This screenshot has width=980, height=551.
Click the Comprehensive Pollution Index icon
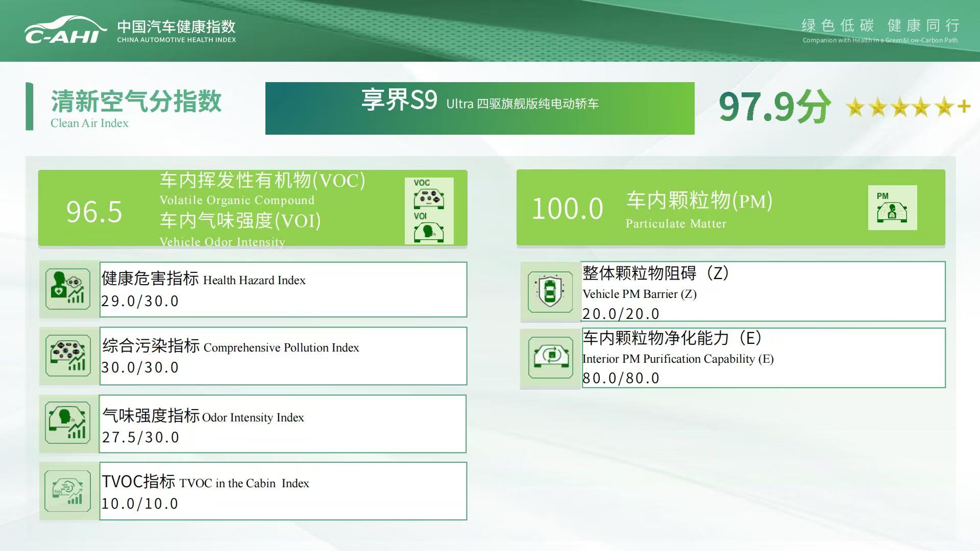click(x=68, y=356)
